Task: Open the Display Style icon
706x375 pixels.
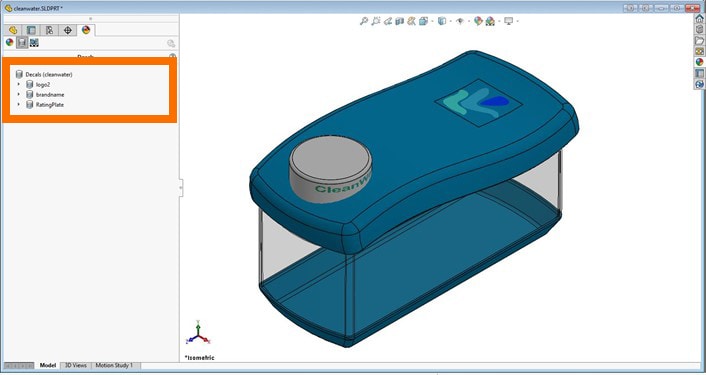Action: [x=442, y=21]
